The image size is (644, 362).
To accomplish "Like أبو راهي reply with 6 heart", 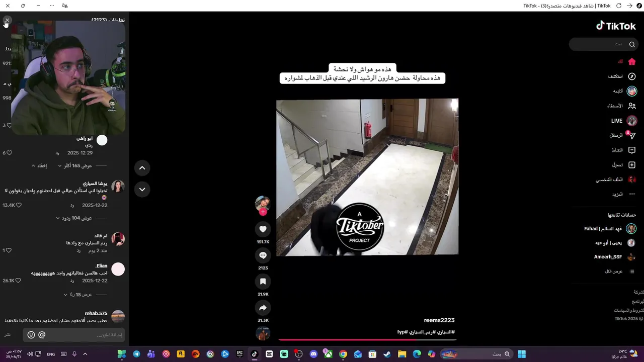I will click(9, 153).
